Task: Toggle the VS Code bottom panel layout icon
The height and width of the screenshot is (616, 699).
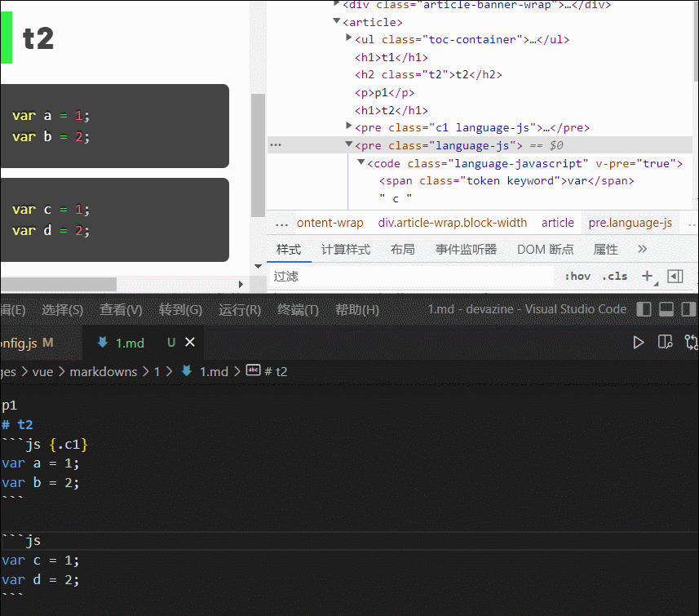Action: pyautogui.click(x=666, y=309)
